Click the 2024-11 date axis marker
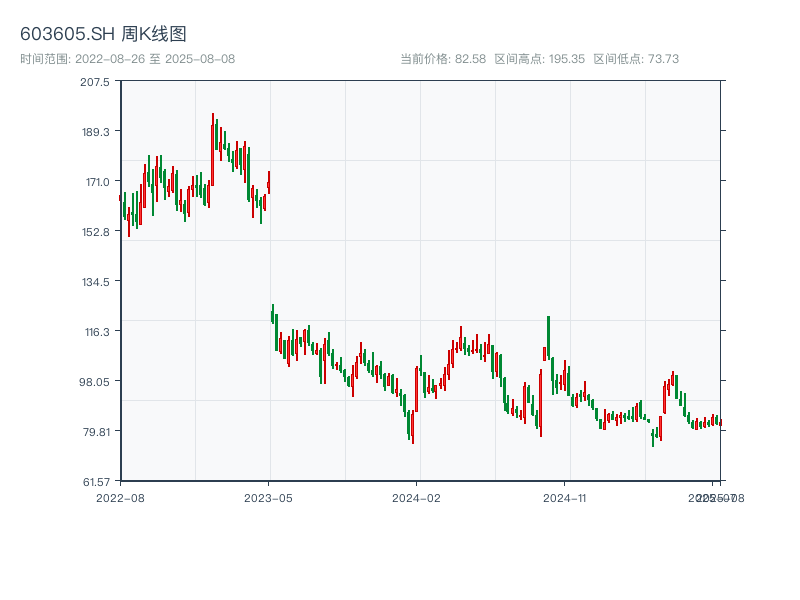The width and height of the screenshot is (800, 600). (565, 497)
